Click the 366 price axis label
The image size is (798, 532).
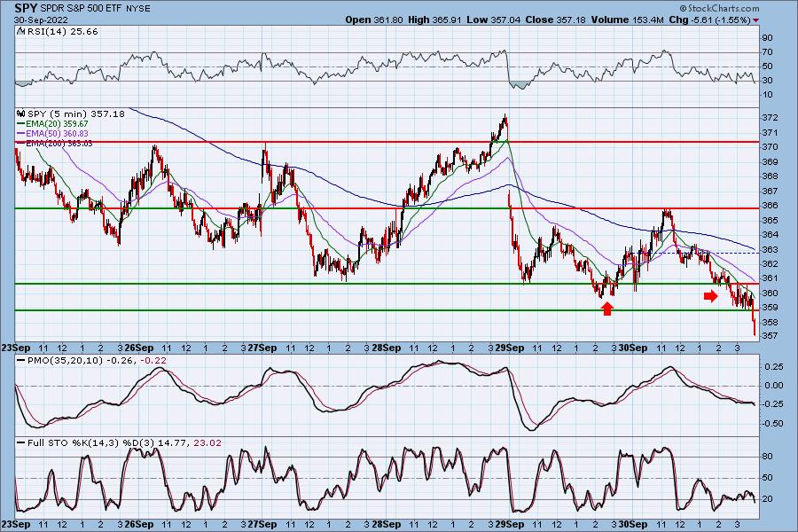pyautogui.click(x=771, y=205)
